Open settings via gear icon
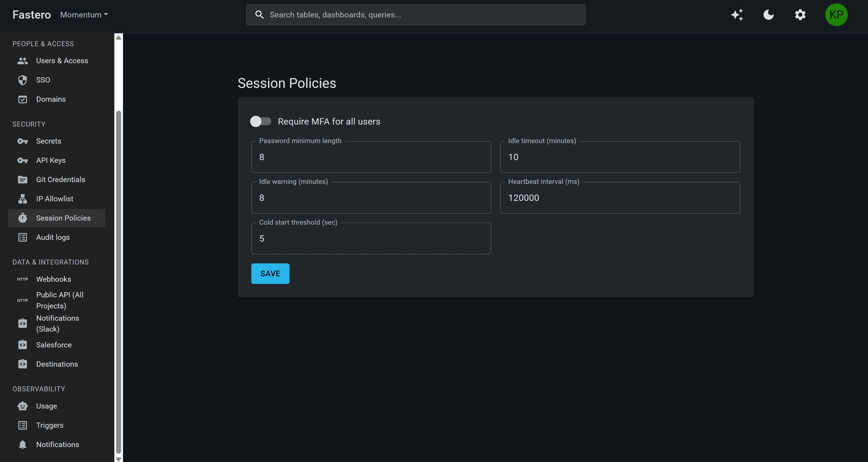 coord(800,14)
